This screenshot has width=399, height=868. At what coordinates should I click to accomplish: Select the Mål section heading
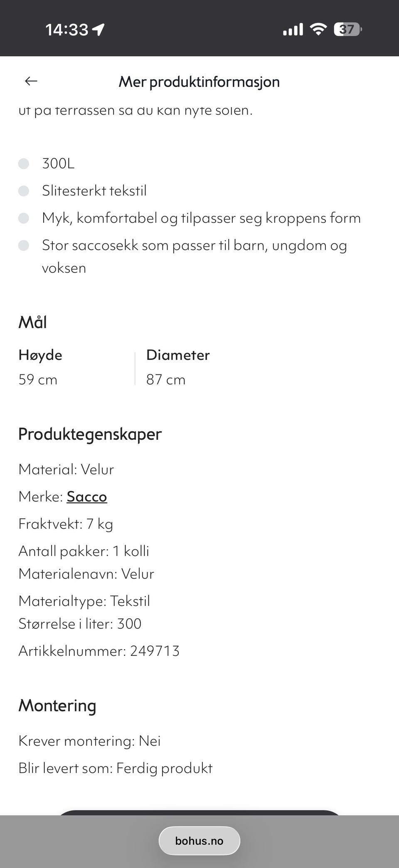coord(32,322)
